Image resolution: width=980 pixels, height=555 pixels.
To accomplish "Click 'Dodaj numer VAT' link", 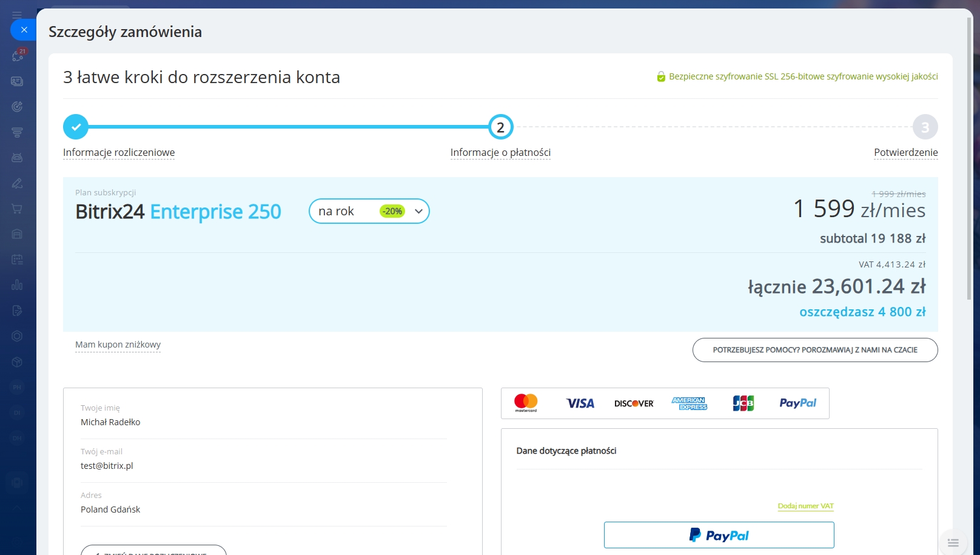I will 805,506.
